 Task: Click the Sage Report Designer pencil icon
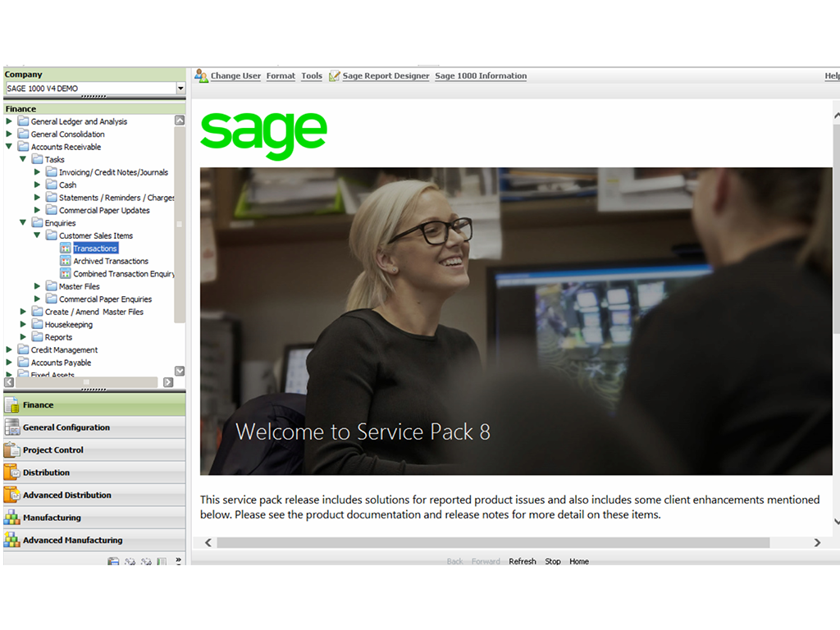pyautogui.click(x=335, y=76)
